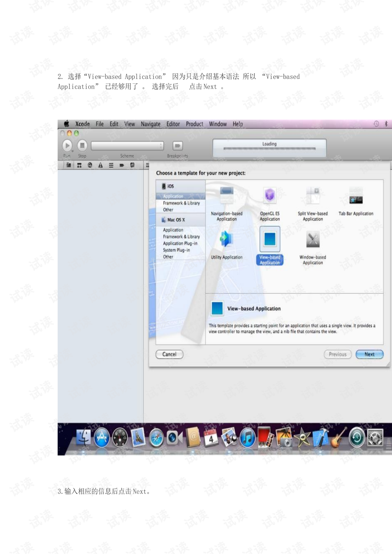Open the Help menu

click(x=238, y=124)
